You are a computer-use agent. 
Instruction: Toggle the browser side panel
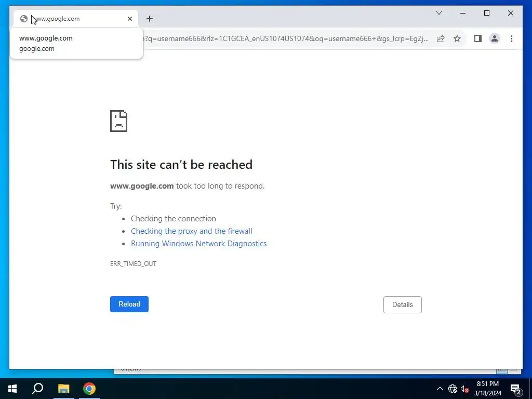tap(478, 38)
